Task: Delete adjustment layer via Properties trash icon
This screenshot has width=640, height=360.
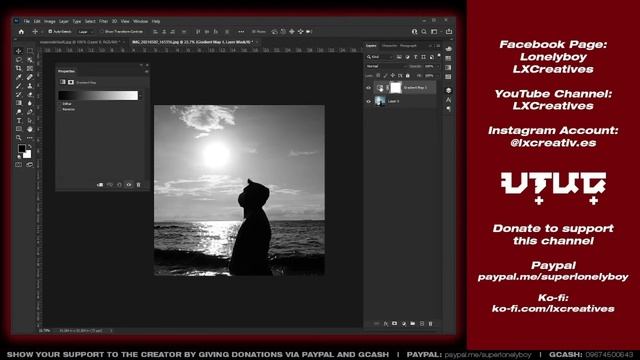Action: pyautogui.click(x=138, y=185)
